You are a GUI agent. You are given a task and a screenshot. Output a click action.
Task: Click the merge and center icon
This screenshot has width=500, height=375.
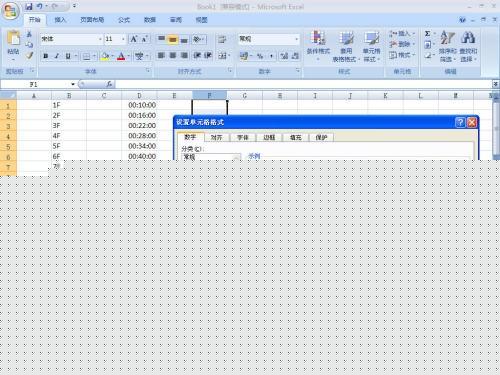point(222,56)
